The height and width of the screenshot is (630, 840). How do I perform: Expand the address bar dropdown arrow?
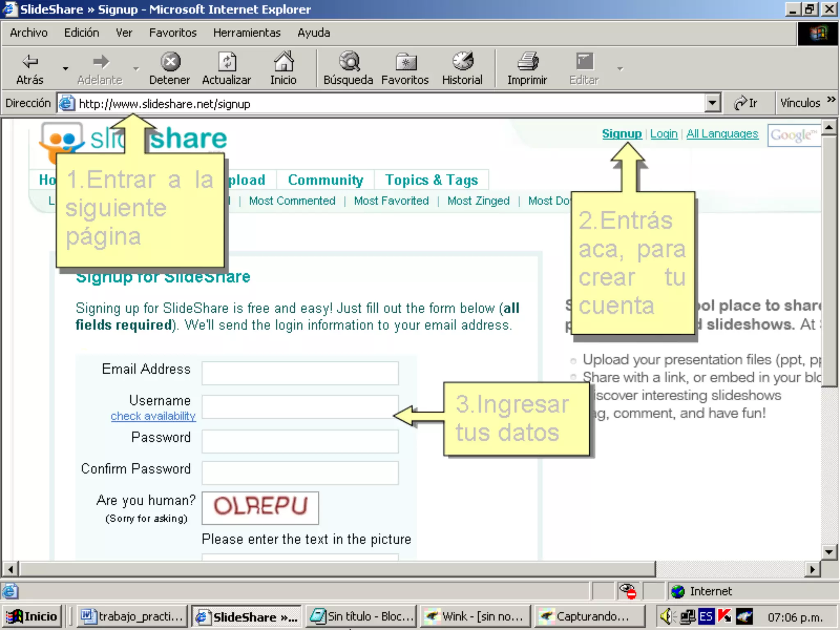pyautogui.click(x=713, y=103)
